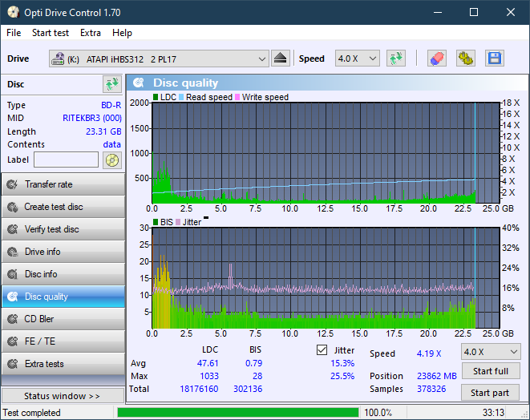
Task: Click the light blue Read speed legend swatch
Action: (181, 97)
